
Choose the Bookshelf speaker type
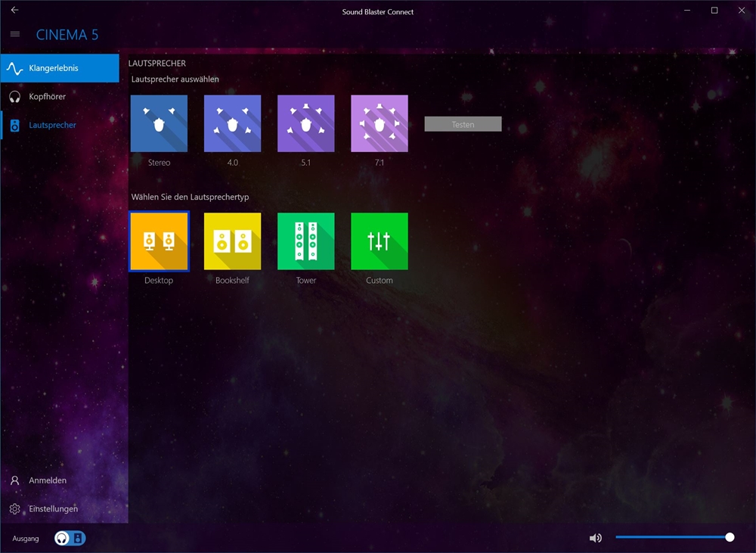(232, 241)
